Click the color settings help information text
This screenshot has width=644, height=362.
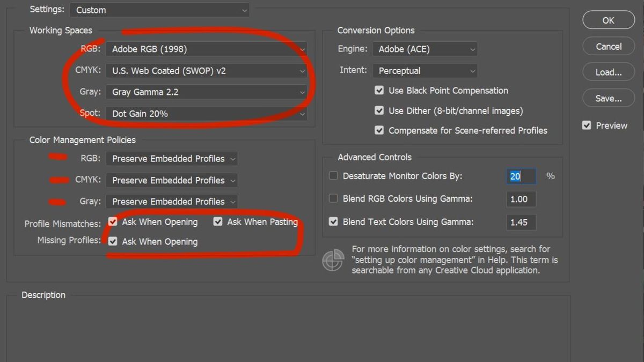pyautogui.click(x=455, y=260)
